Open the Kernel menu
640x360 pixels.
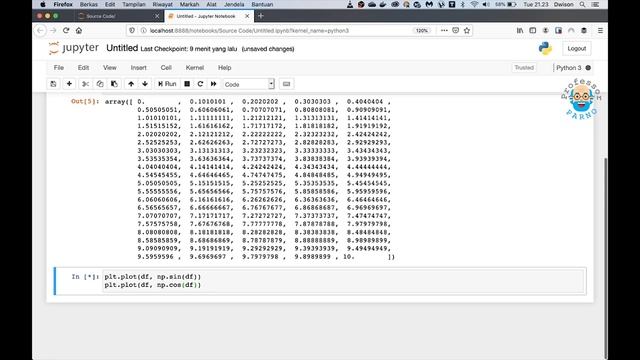point(195,68)
